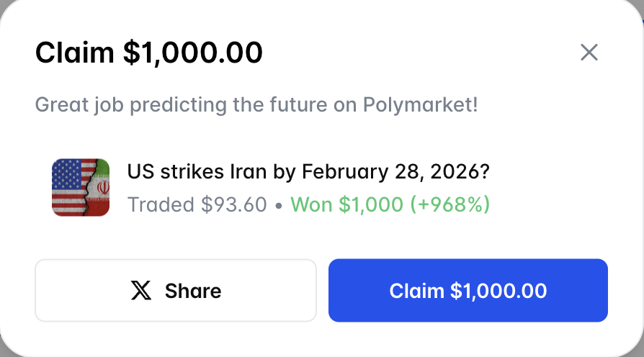This screenshot has width=644, height=357.
Task: Click the green "(+968%)" return percentage
Action: 450,204
